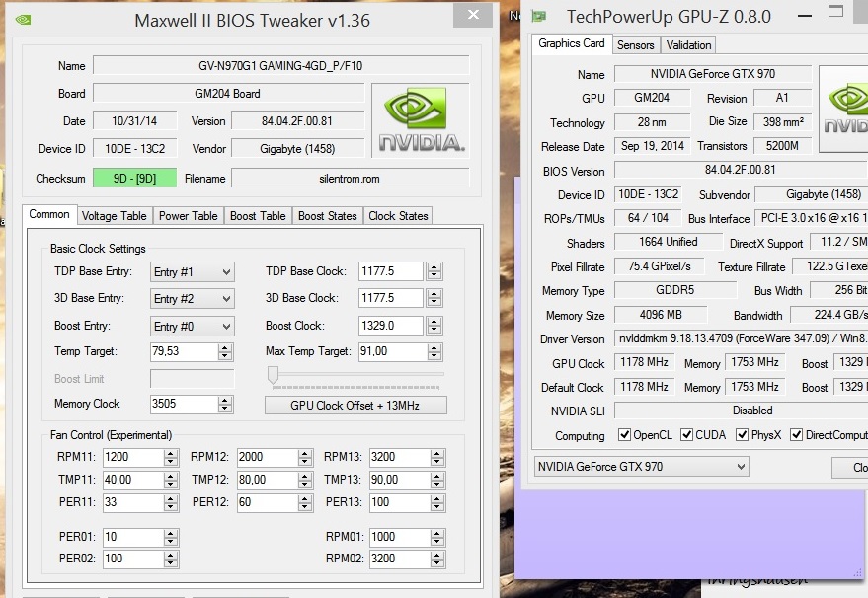Toggle the OpenCL checkbox in GPU-Z

tap(624, 435)
